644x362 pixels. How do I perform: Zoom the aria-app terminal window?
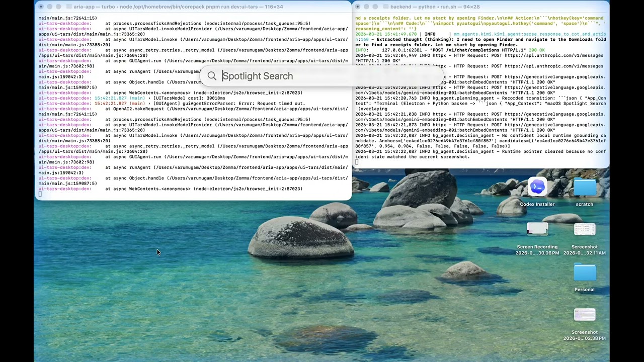[58, 7]
